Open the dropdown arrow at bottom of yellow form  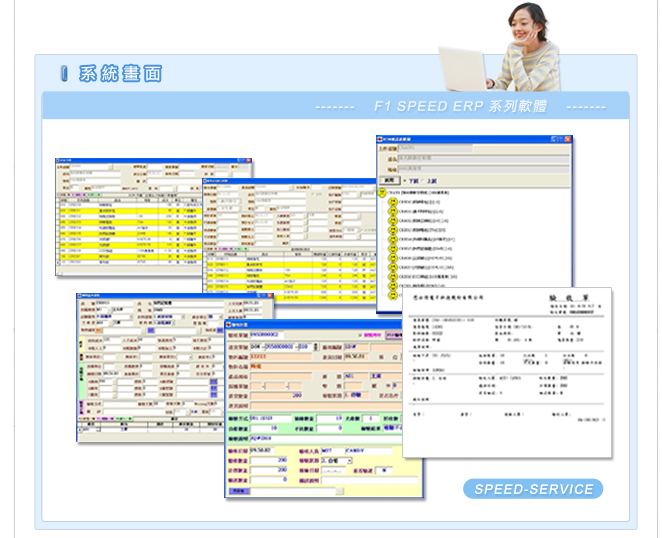[x=340, y=491]
